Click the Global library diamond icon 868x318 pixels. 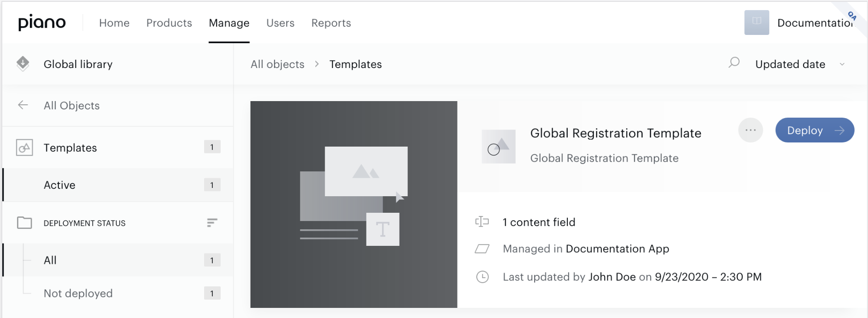(23, 64)
